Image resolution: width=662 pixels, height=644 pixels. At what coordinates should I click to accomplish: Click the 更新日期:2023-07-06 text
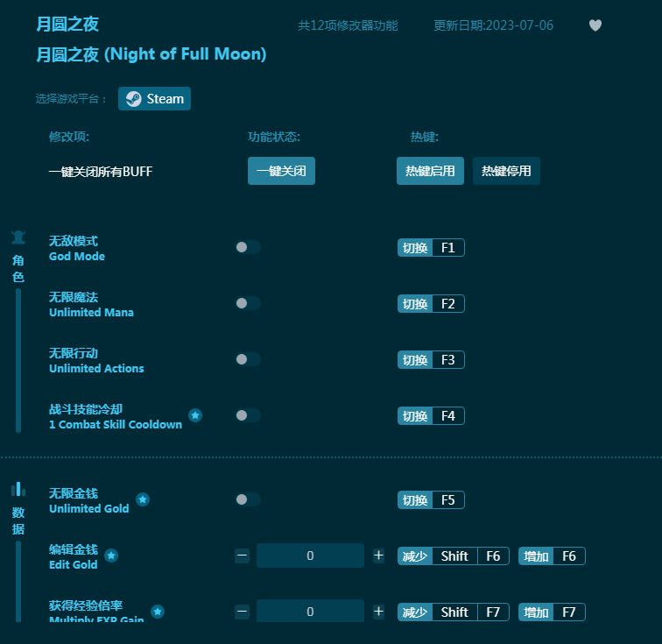[493, 25]
